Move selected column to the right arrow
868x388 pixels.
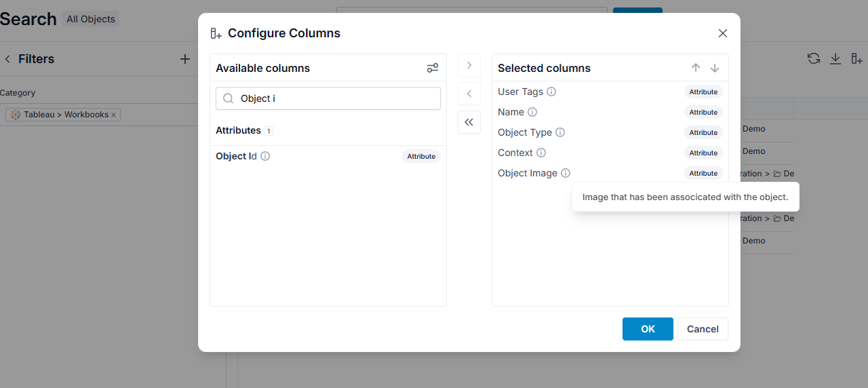click(x=469, y=65)
